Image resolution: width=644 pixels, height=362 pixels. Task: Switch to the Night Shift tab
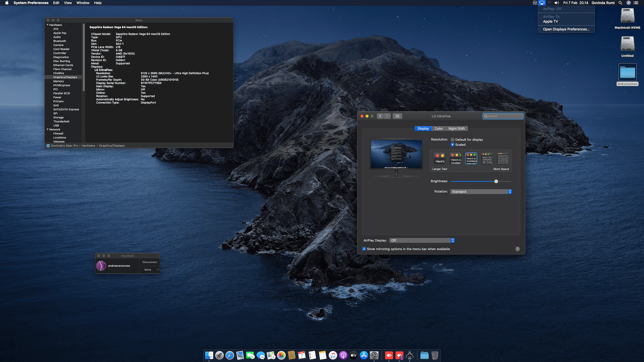(456, 129)
